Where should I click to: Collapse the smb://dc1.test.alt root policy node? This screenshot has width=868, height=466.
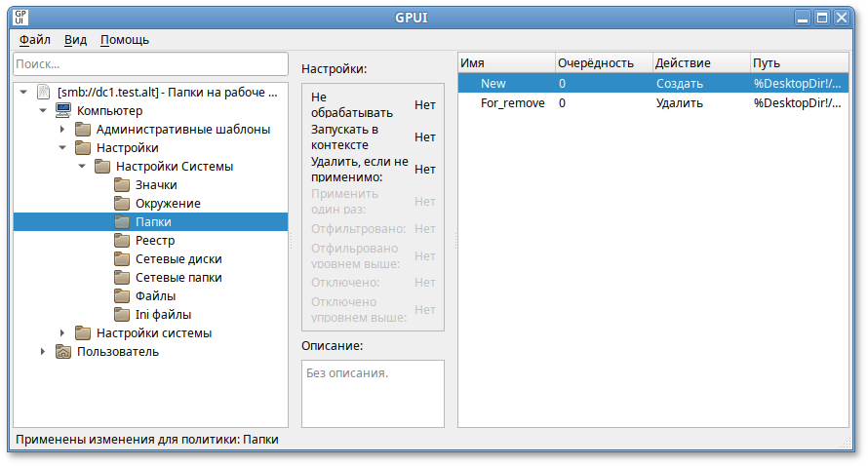pos(23,92)
